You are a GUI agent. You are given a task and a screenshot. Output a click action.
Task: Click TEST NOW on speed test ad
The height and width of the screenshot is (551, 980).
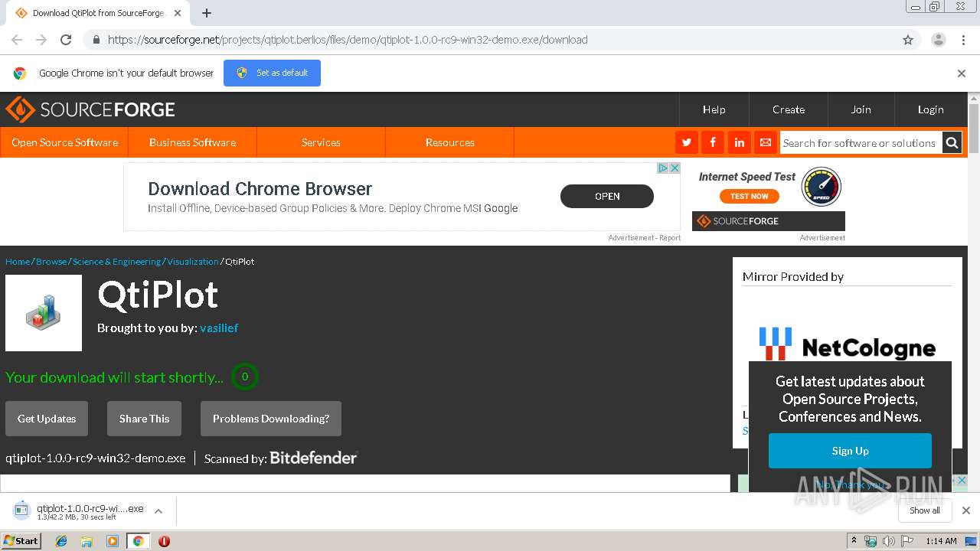[x=749, y=196]
